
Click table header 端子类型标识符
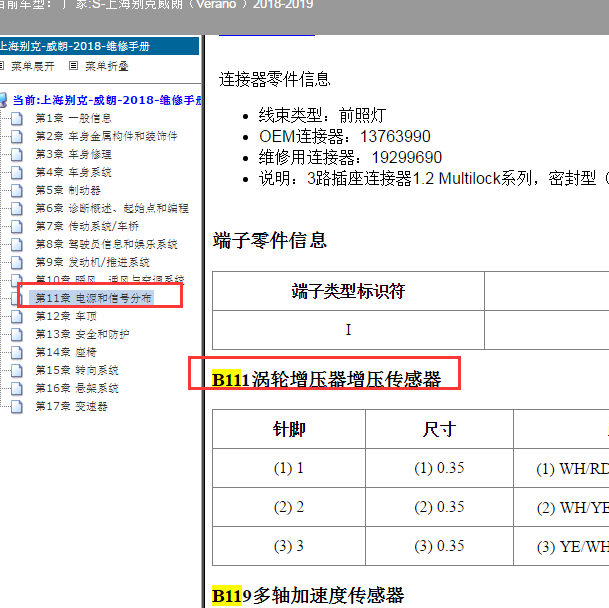coord(348,291)
